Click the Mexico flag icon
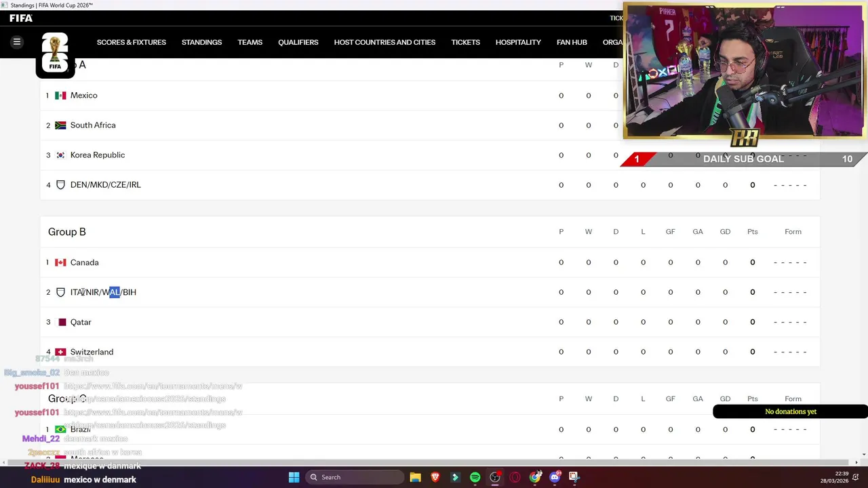This screenshot has width=868, height=488. click(60, 96)
